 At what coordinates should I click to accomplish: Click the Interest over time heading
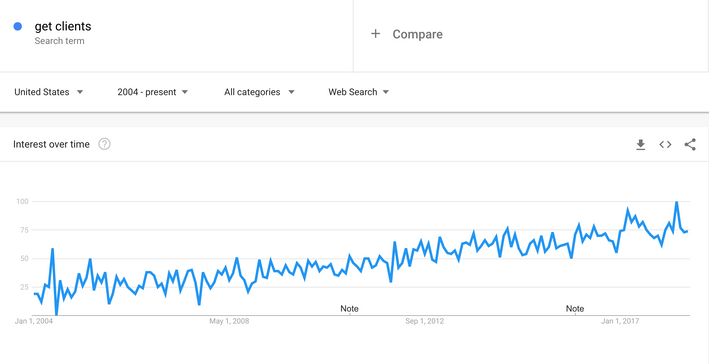point(52,144)
